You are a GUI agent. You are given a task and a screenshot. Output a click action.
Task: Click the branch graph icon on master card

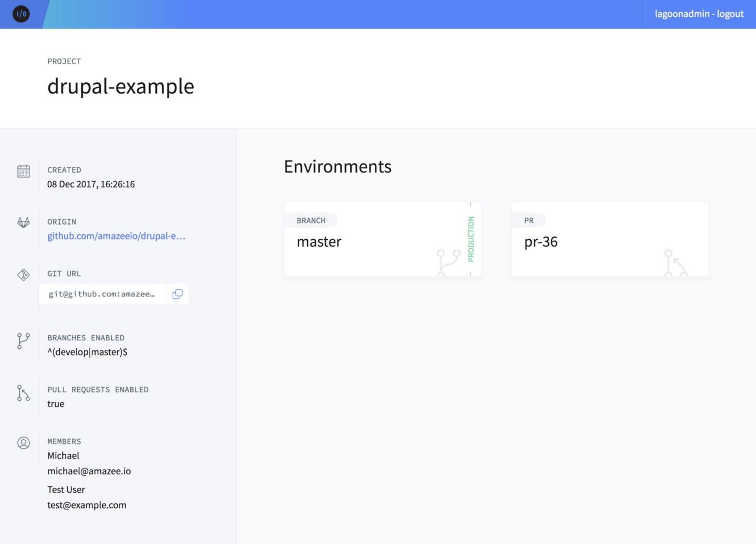coord(448,262)
